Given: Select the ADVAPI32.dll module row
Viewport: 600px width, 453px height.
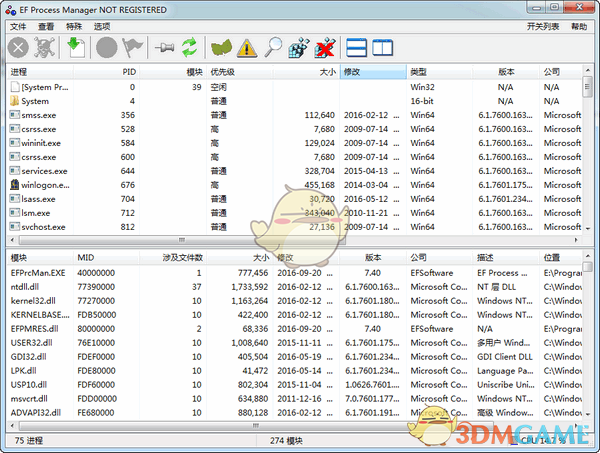Looking at the screenshot, I should pos(295,412).
